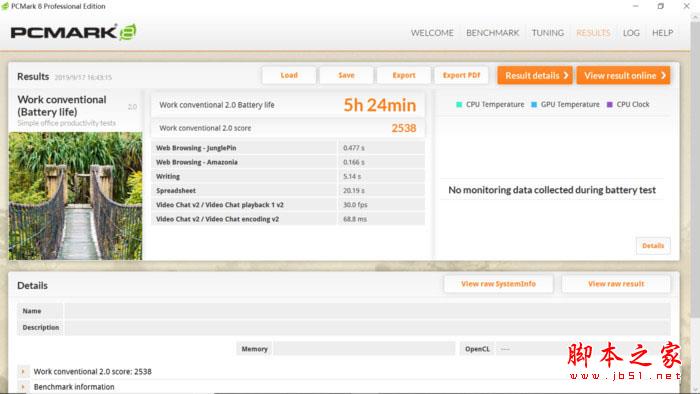Click the Export button

coord(404,75)
